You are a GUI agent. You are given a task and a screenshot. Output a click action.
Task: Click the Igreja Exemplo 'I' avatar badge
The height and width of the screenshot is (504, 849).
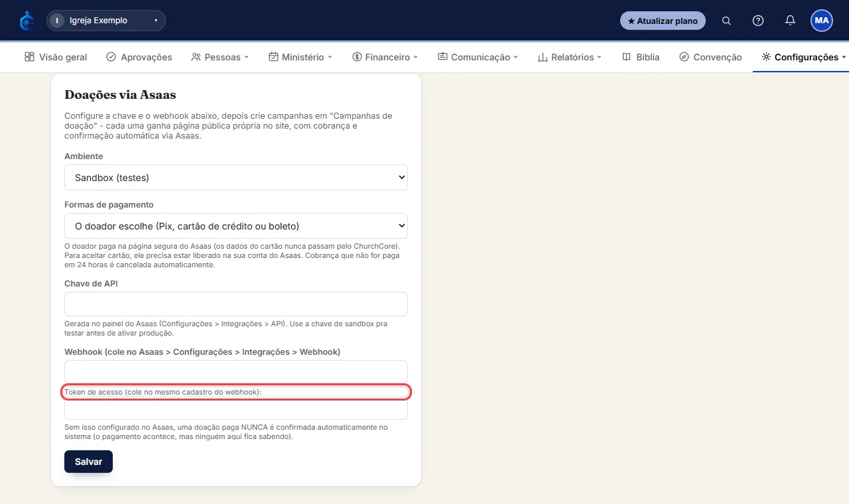pyautogui.click(x=58, y=21)
